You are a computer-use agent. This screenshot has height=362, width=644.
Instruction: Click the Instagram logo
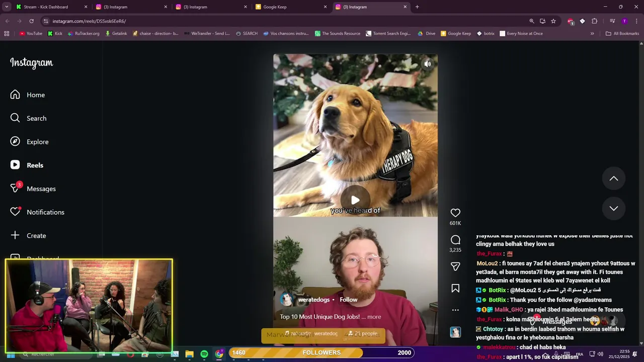pos(31,63)
